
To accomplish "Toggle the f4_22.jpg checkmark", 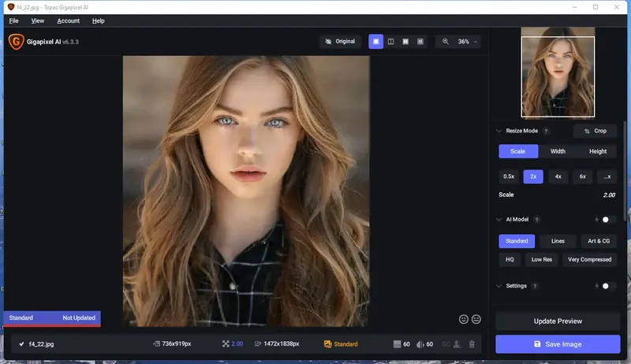I will point(22,344).
